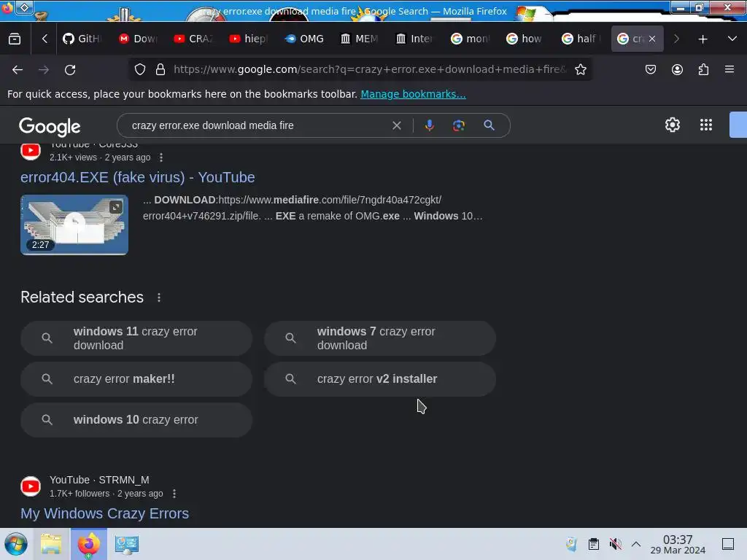The image size is (747, 560).
Task: Open Firefox application hamburger menu
Action: click(729, 69)
